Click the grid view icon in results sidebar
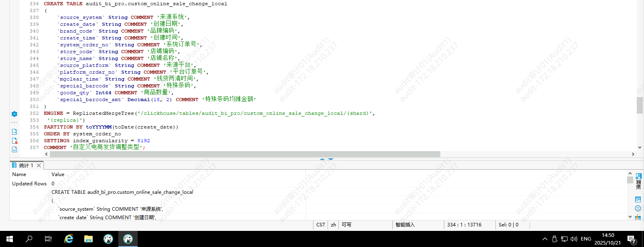 [638, 199]
